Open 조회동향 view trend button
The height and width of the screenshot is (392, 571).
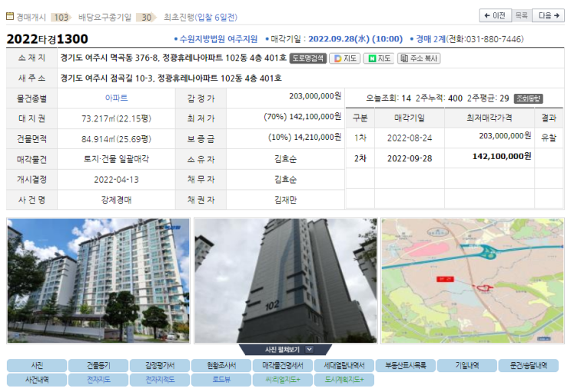(529, 98)
